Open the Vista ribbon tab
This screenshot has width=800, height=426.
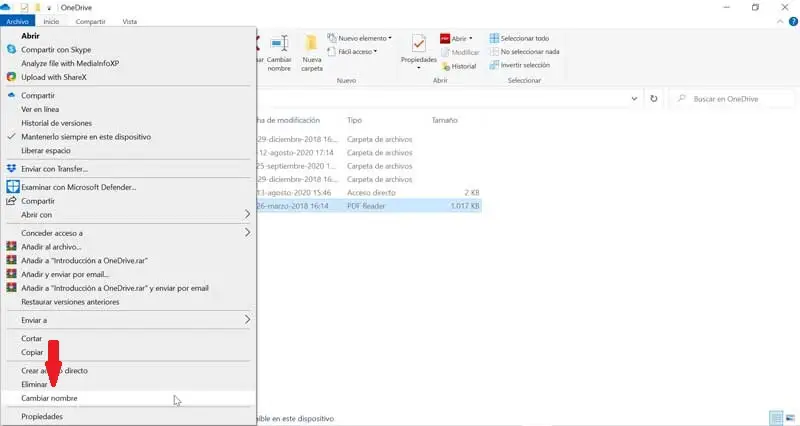coord(130,21)
